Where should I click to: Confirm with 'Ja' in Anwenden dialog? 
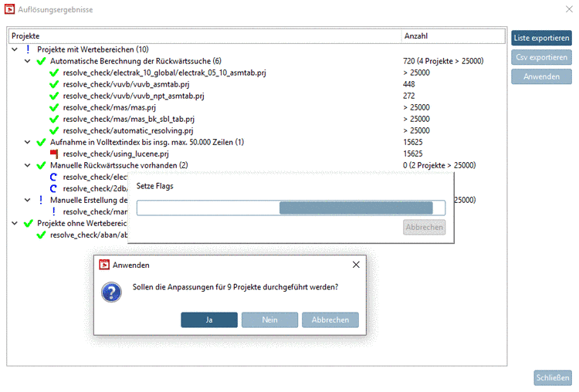point(209,319)
